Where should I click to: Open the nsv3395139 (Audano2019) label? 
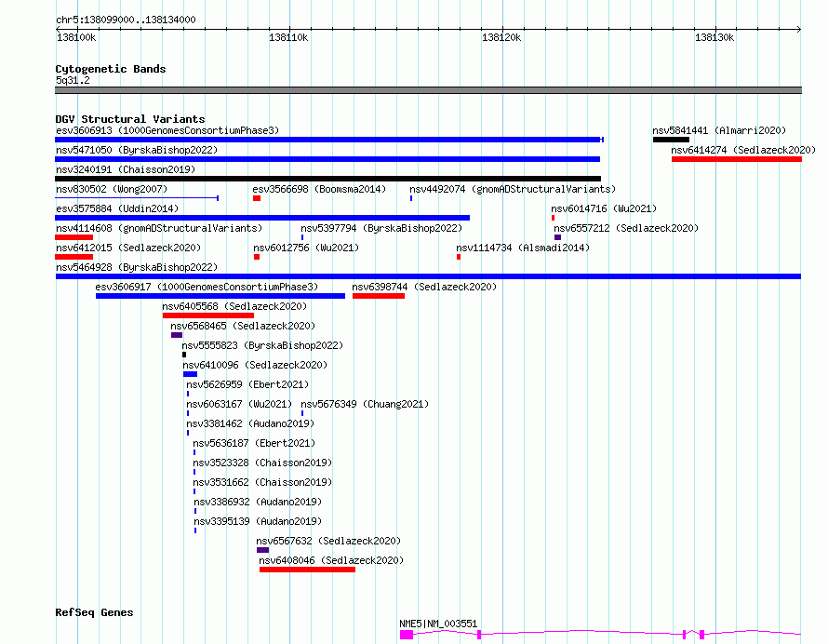pos(258,521)
